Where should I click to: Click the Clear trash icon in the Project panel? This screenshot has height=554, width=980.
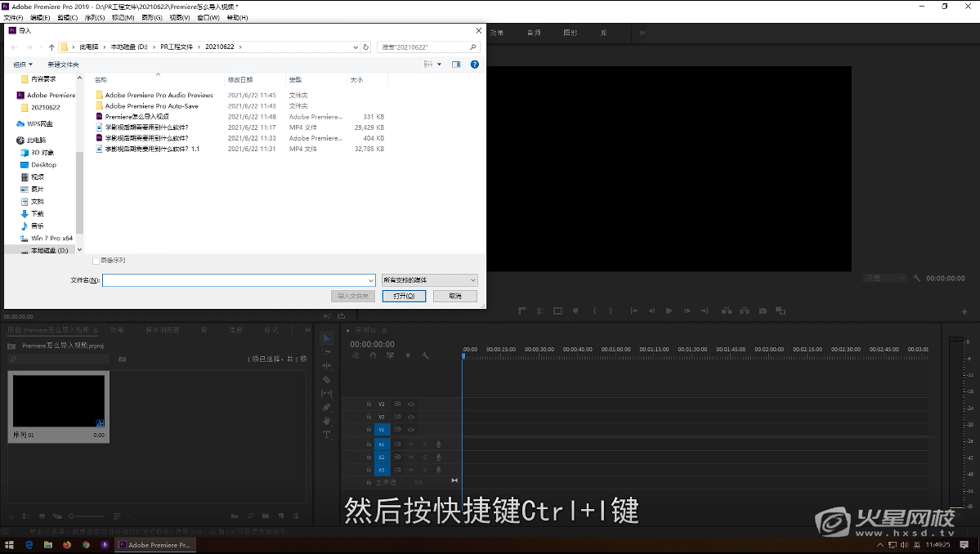click(296, 516)
